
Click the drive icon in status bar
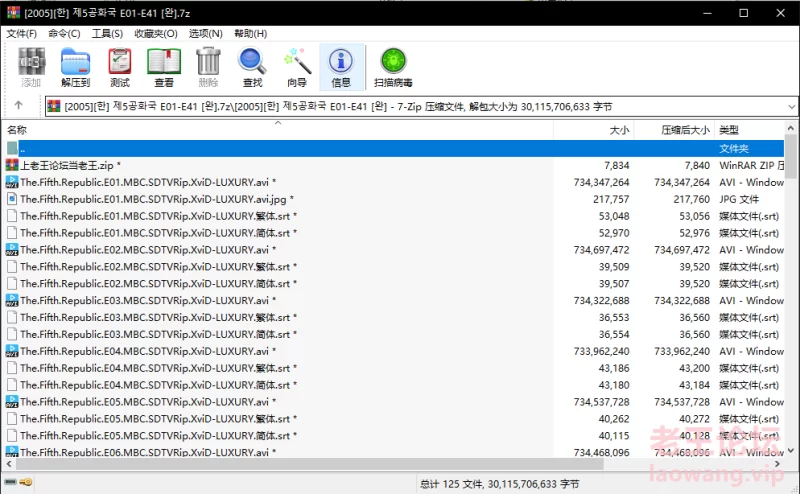coord(10,482)
